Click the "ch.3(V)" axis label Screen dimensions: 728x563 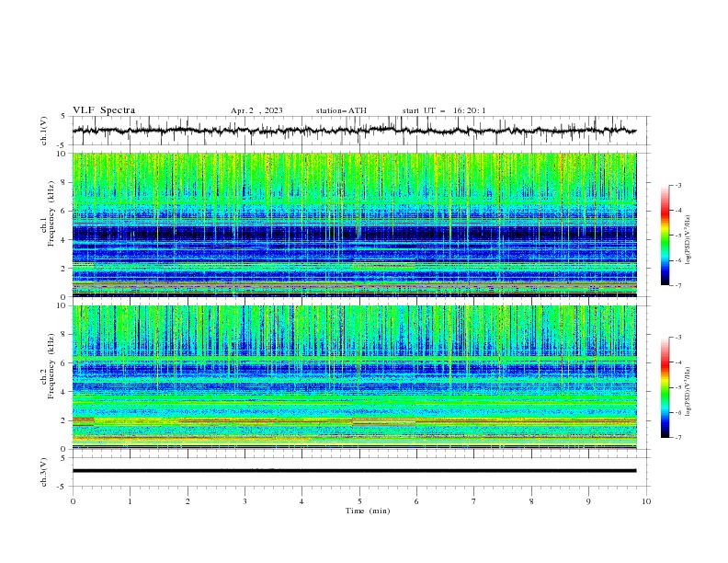point(44,472)
